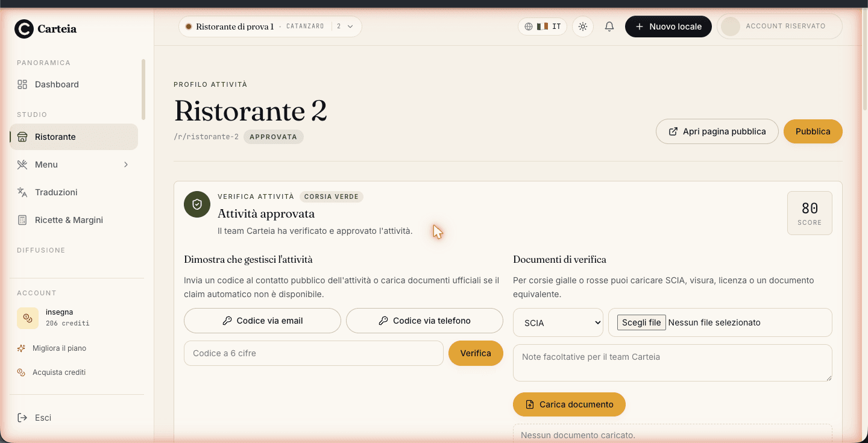Click the globe icon in language selector
868x443 pixels.
click(529, 27)
